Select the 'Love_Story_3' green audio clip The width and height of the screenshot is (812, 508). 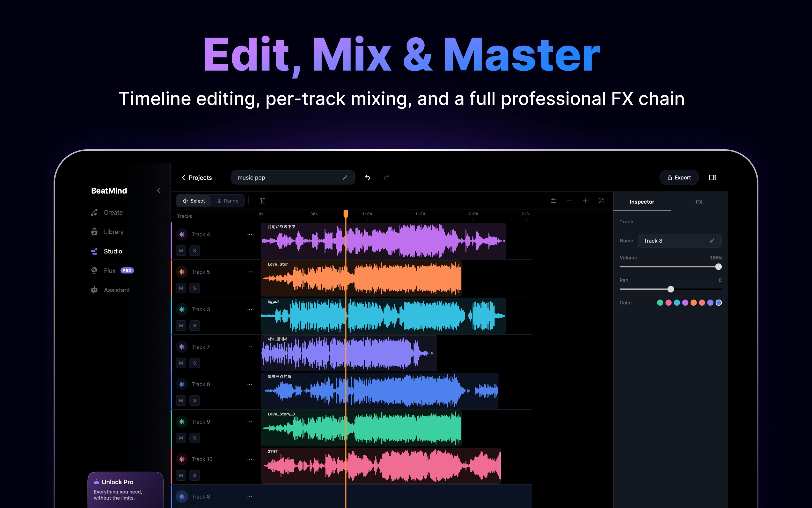coord(361,428)
